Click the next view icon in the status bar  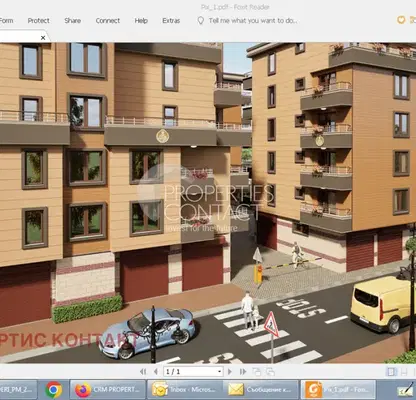pyautogui.click(x=270, y=371)
